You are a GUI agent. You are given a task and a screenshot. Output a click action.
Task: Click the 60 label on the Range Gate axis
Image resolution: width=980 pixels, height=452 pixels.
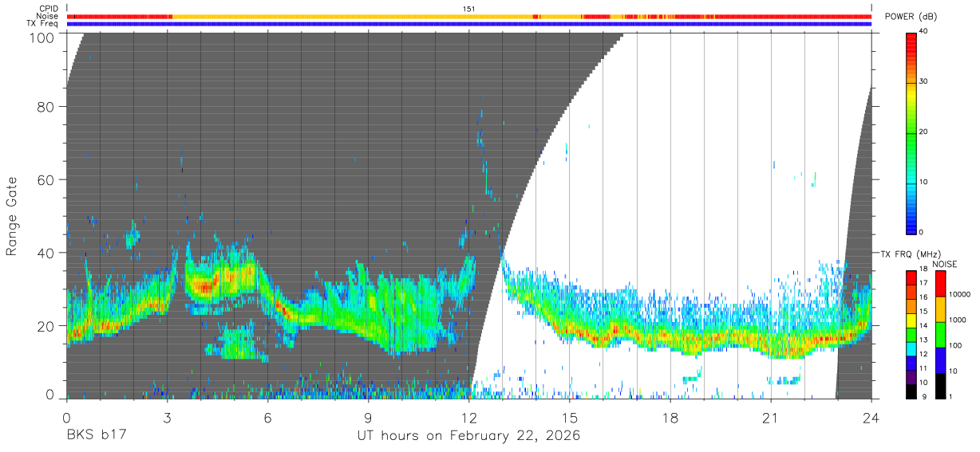click(46, 179)
